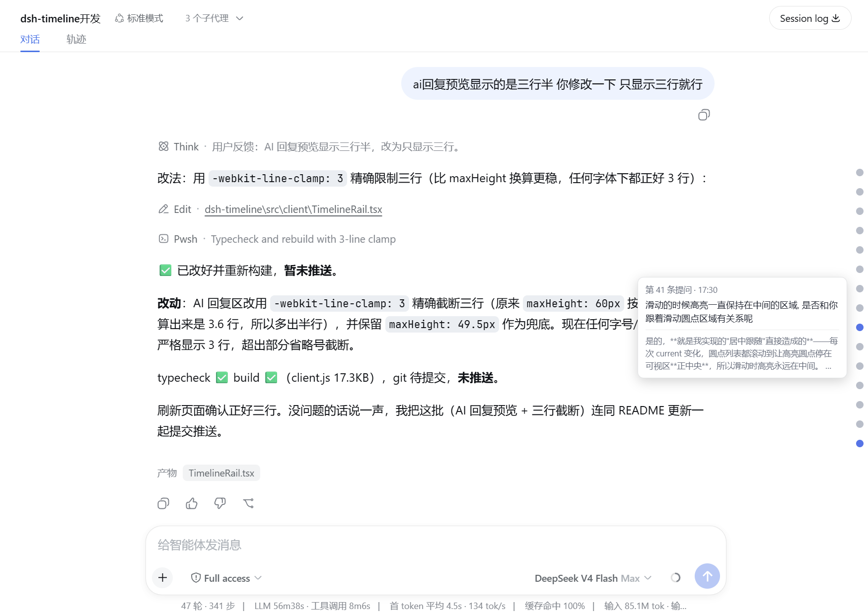Copy the AI reply below the artifacts
Viewport: 868px width, 615px height.
(163, 503)
